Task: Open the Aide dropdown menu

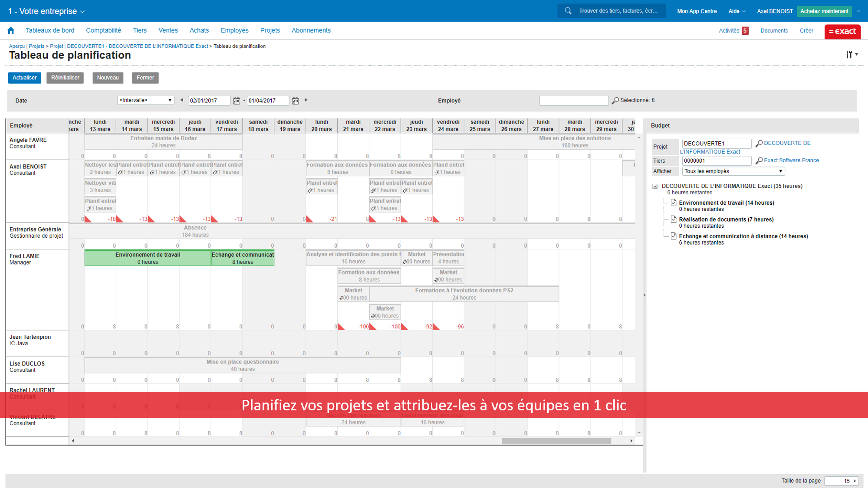Action: click(736, 11)
